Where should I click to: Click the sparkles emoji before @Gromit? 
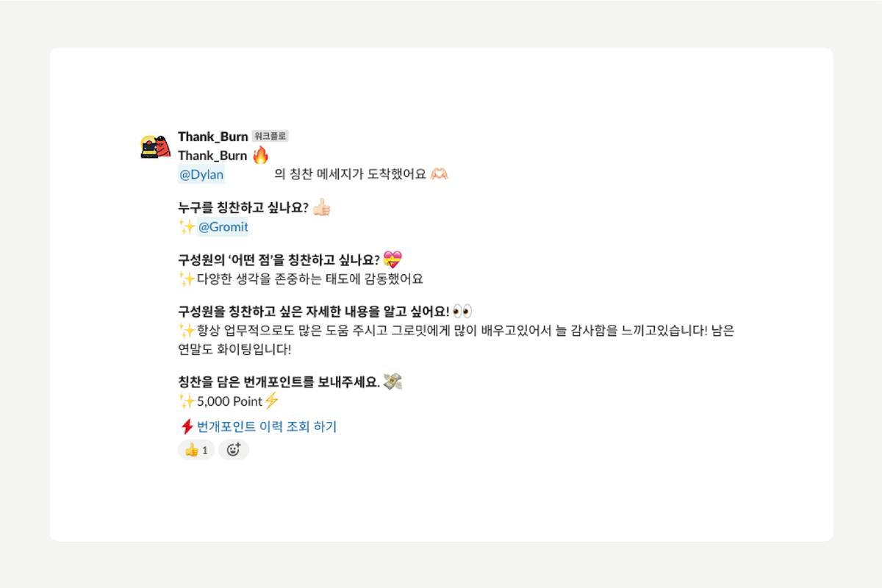tap(187, 227)
